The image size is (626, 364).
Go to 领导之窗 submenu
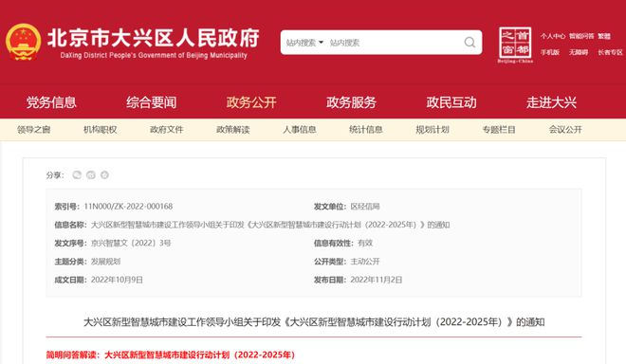pos(34,129)
